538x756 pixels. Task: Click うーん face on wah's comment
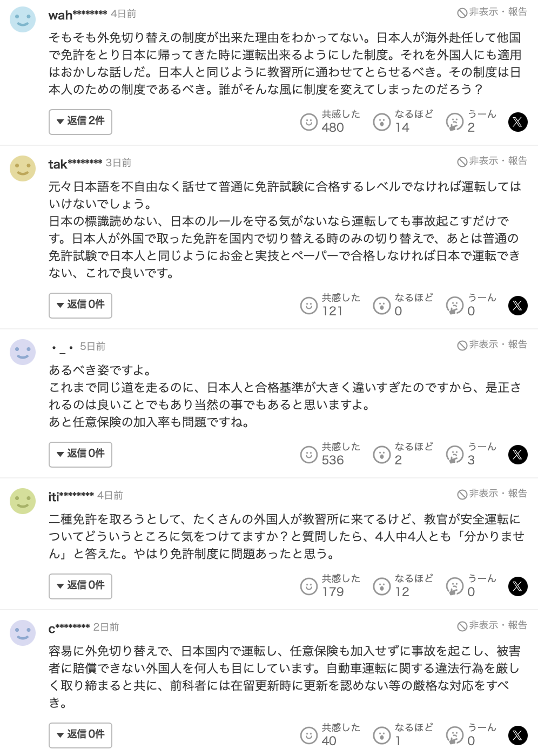pyautogui.click(x=455, y=122)
